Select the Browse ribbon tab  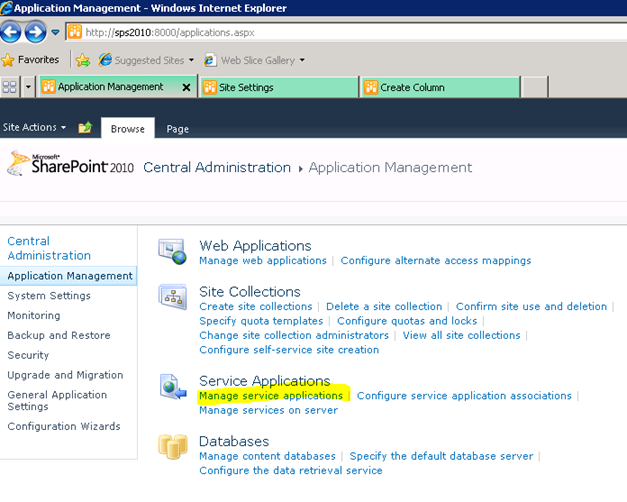[x=128, y=129]
